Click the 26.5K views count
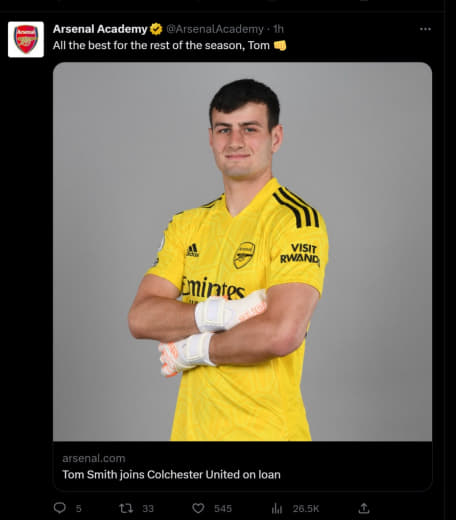 [x=306, y=508]
